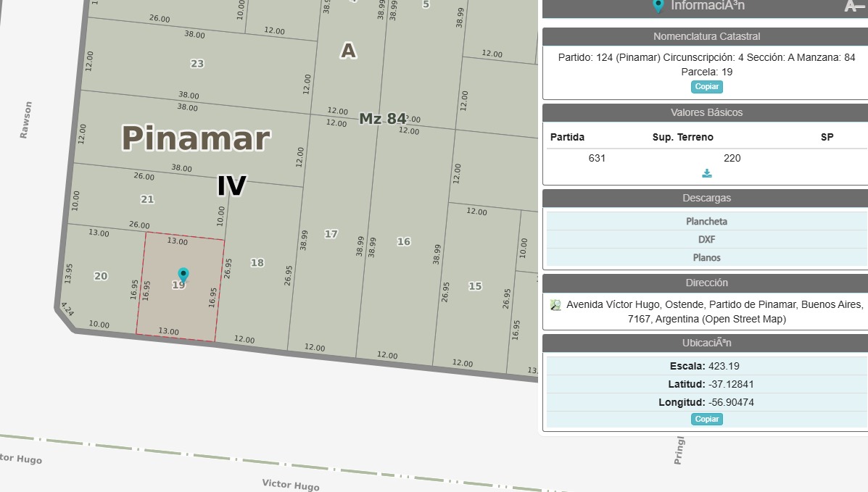Screen dimensions: 868x492
Task: Click the Valores Básicos section header
Action: [706, 113]
